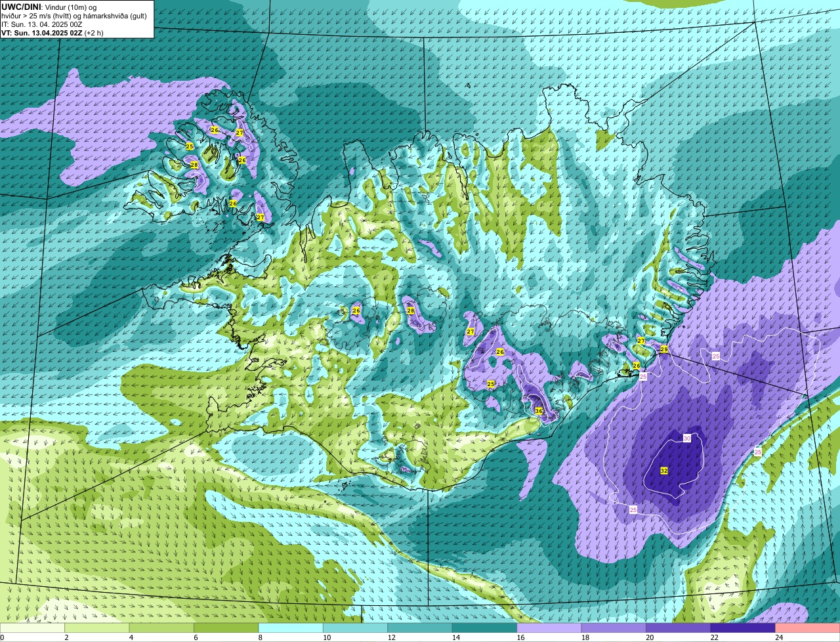The image size is (840, 642).
Task: Pick the 14–16 m/s dark teal legend band
Action: [x=486, y=628]
